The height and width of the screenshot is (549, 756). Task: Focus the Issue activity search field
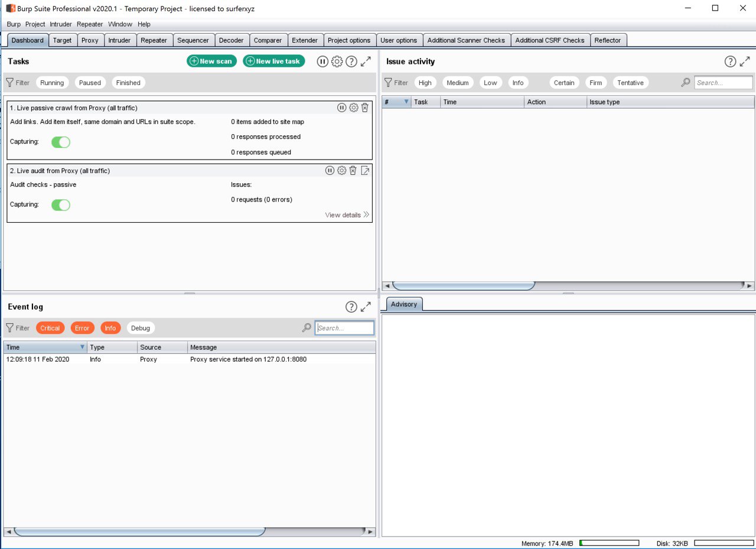[x=724, y=83]
